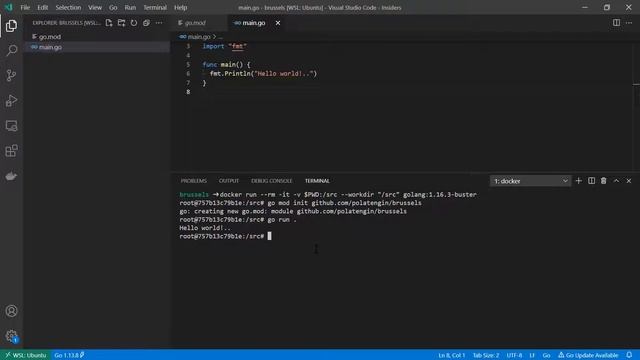Viewport: 640px width, 360px height.
Task: Open the File menu
Action: click(25, 7)
